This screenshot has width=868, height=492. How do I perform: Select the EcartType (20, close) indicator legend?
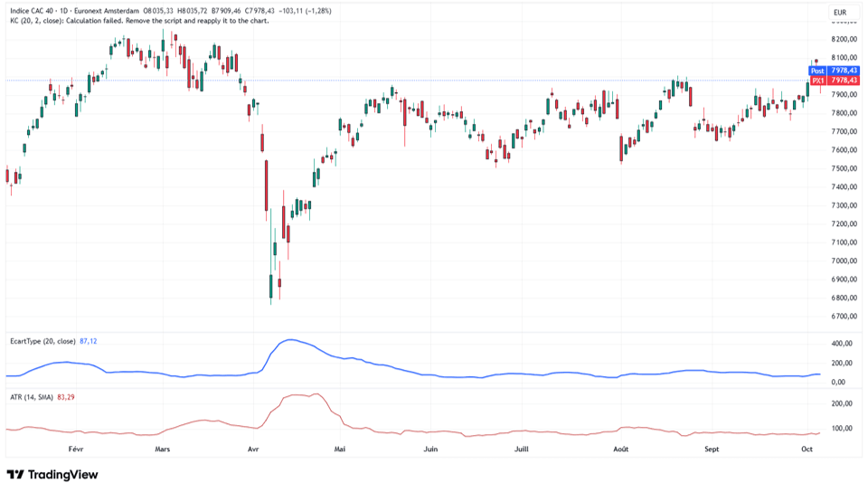point(42,341)
